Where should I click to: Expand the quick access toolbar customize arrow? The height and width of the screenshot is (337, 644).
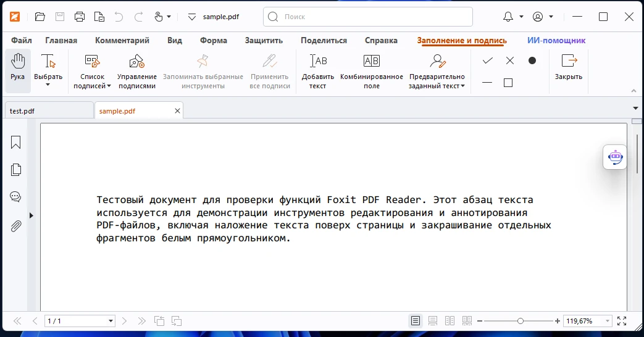[x=192, y=17]
